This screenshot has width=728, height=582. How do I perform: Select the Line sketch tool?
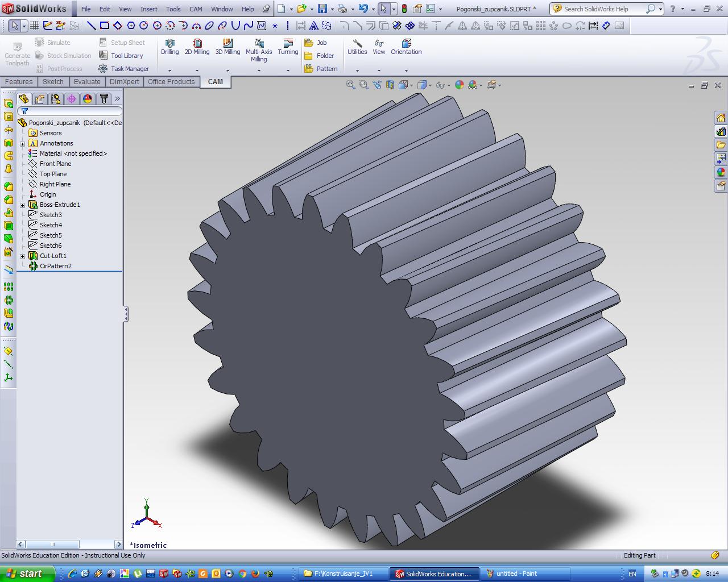point(91,26)
